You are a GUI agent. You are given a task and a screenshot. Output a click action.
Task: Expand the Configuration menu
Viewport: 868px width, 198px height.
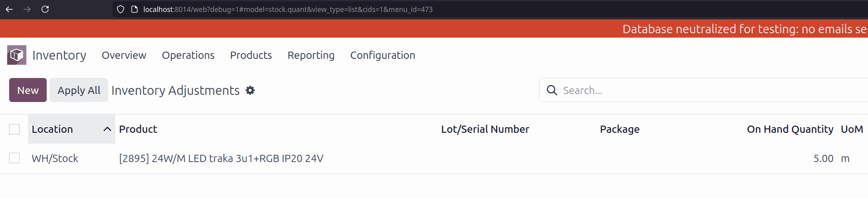point(382,55)
